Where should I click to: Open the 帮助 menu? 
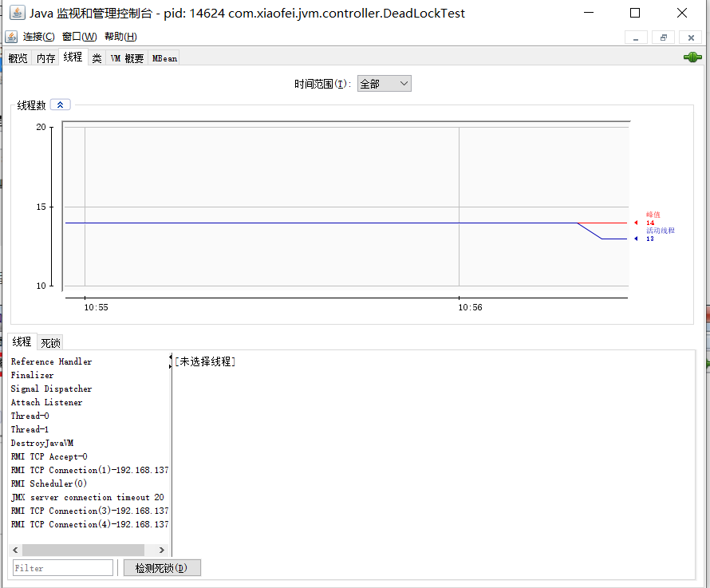coord(120,37)
